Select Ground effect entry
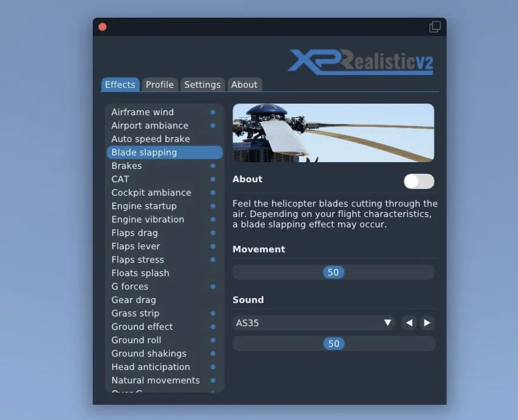 pos(165,327)
